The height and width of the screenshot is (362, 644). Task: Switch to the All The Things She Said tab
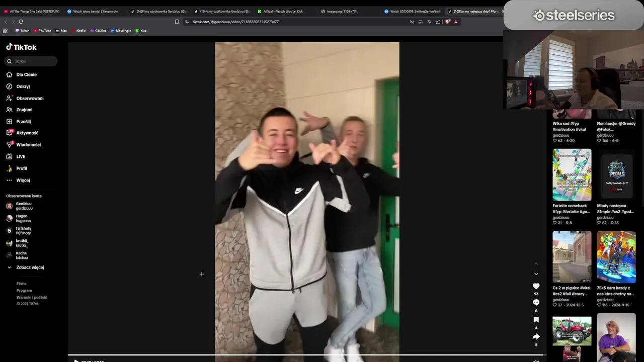click(32, 12)
